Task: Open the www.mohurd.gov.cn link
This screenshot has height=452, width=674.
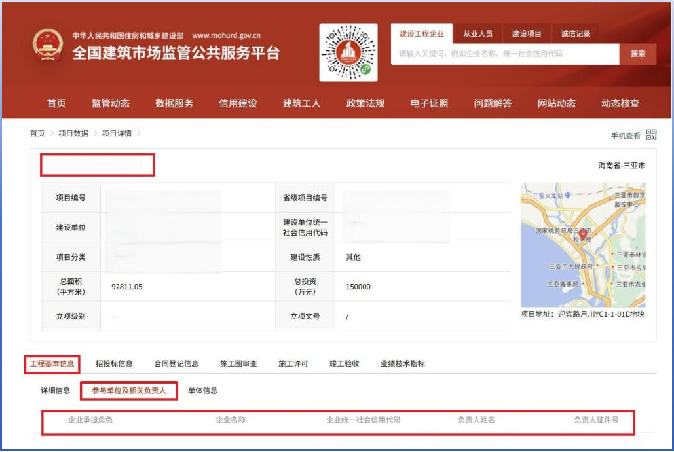Action: 226,35
